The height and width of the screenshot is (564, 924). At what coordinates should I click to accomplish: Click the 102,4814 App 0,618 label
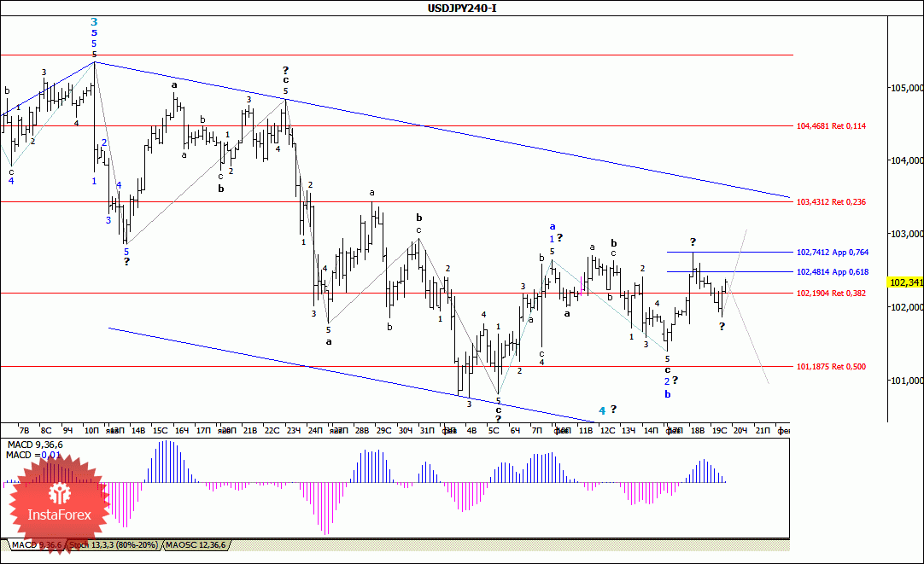click(833, 272)
